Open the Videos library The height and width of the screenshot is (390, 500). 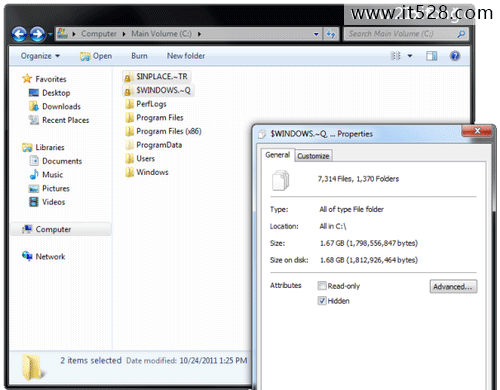[x=53, y=202]
